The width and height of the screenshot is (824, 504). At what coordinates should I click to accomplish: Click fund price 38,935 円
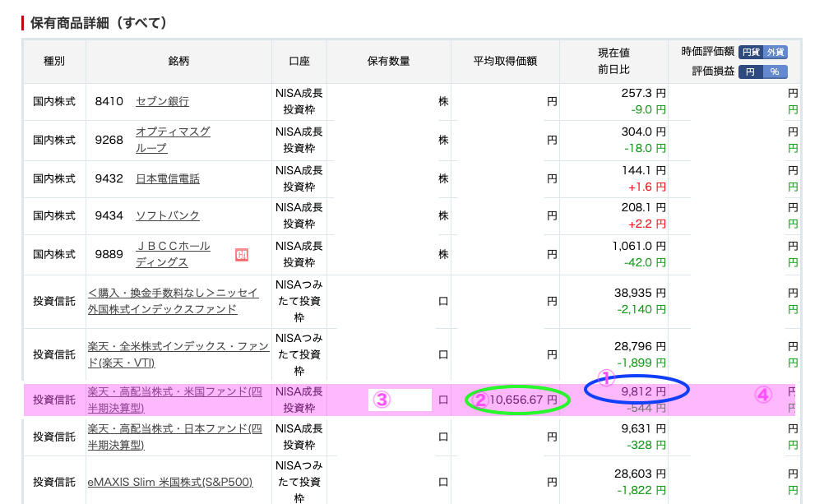pyautogui.click(x=640, y=293)
